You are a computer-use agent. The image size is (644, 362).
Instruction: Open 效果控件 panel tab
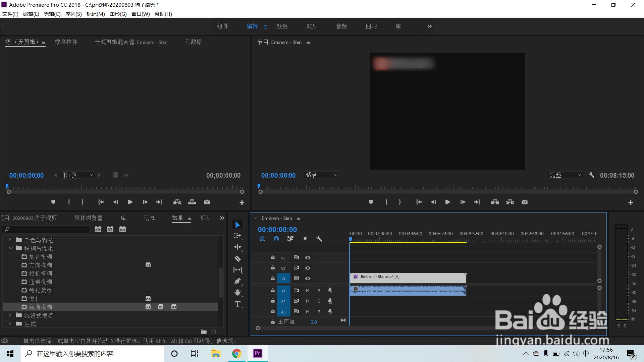tap(66, 42)
